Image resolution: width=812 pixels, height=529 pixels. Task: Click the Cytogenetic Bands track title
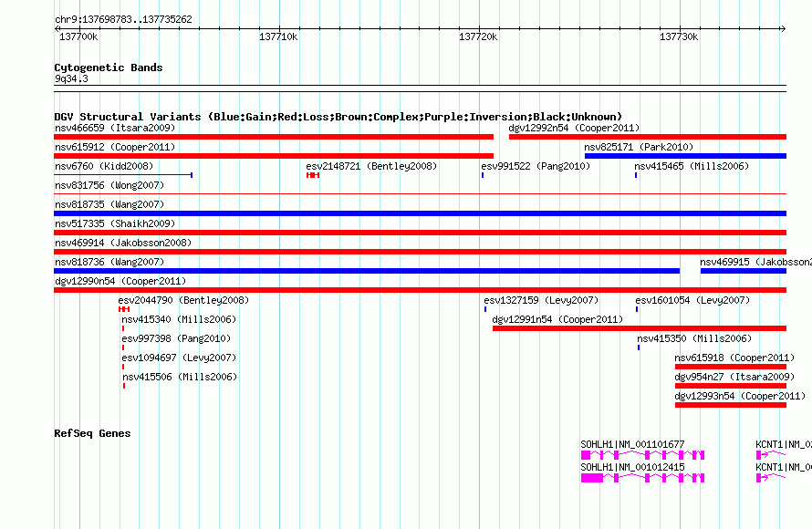(x=109, y=67)
